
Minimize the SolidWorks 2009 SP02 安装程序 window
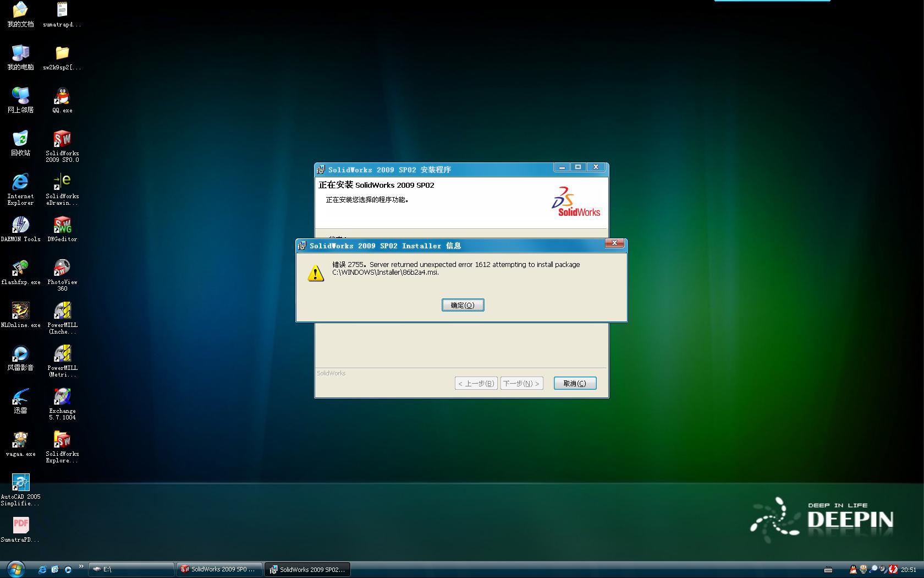(x=562, y=167)
